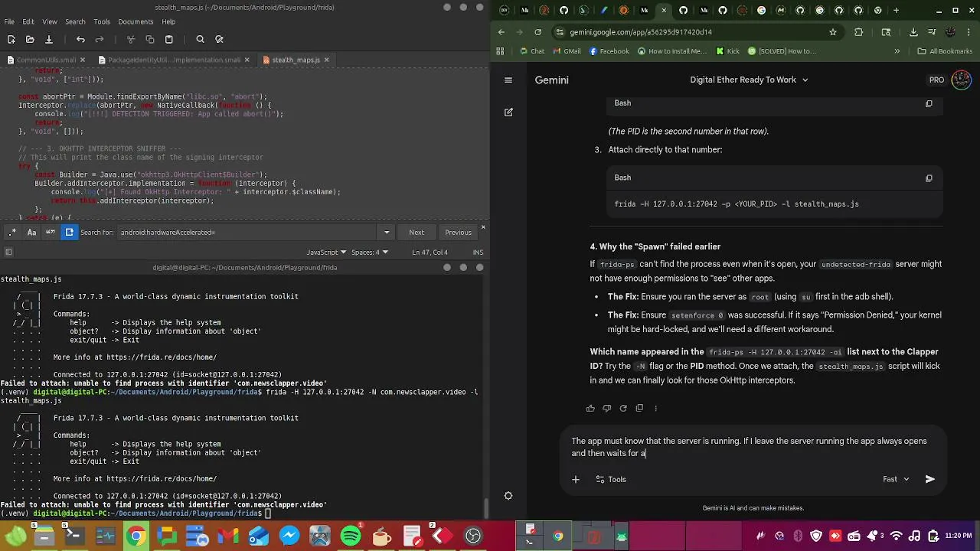Click the new file icon in editor toolbar
This screenshot has height=551, width=980.
pos(11,39)
